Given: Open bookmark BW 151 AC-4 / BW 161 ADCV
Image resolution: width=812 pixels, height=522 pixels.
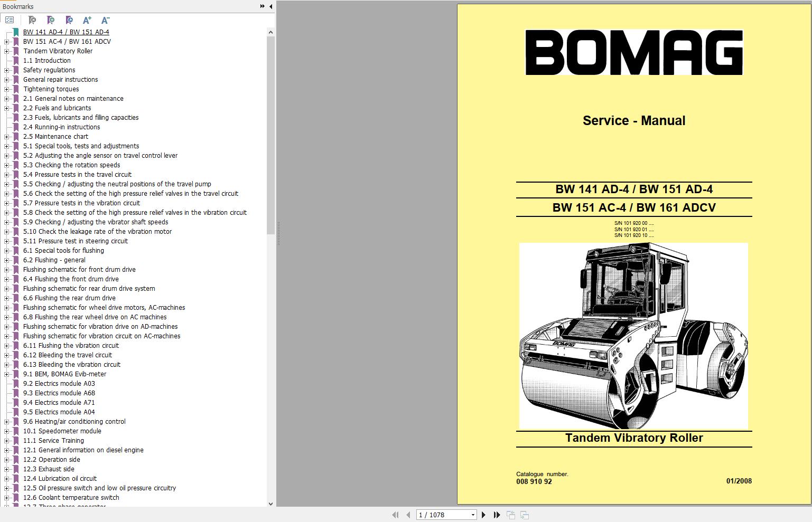Looking at the screenshot, I should pos(67,42).
